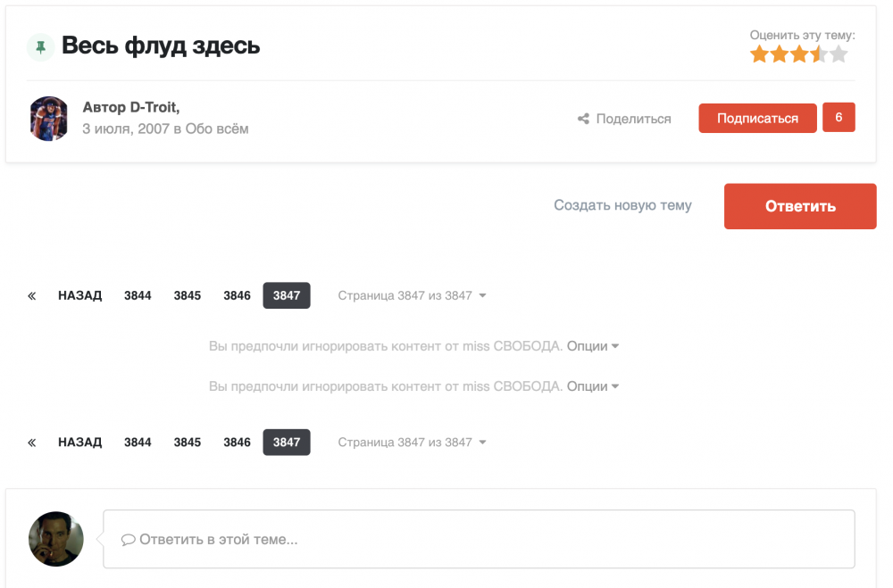Rate the topic with the first star
The width and height of the screenshot is (893, 588).
[759, 54]
